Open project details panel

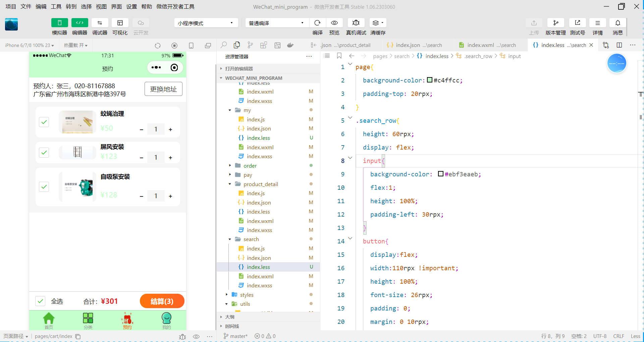pyautogui.click(x=597, y=23)
